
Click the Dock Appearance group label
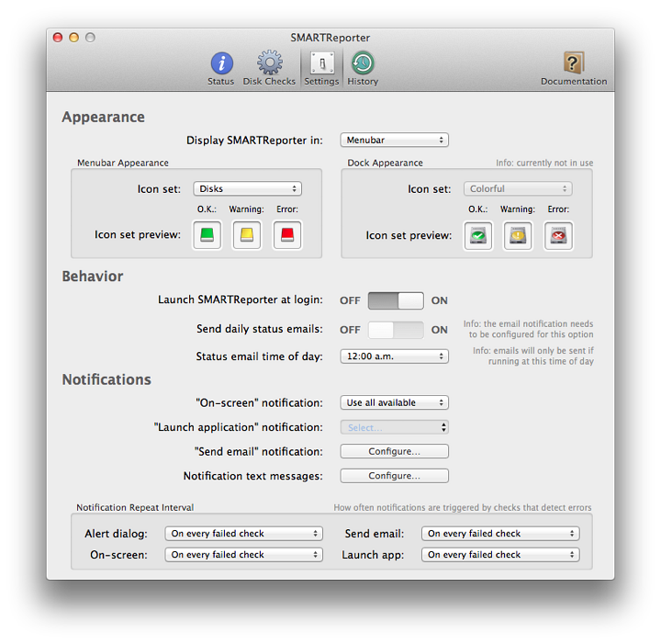tap(385, 163)
